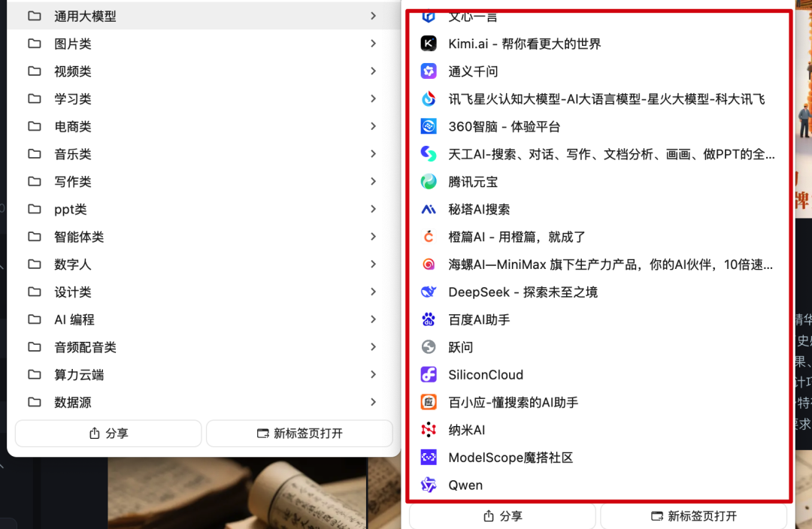The width and height of the screenshot is (812, 529).
Task: Open the 数字人 bookmark folder
Action: pyautogui.click(x=204, y=264)
